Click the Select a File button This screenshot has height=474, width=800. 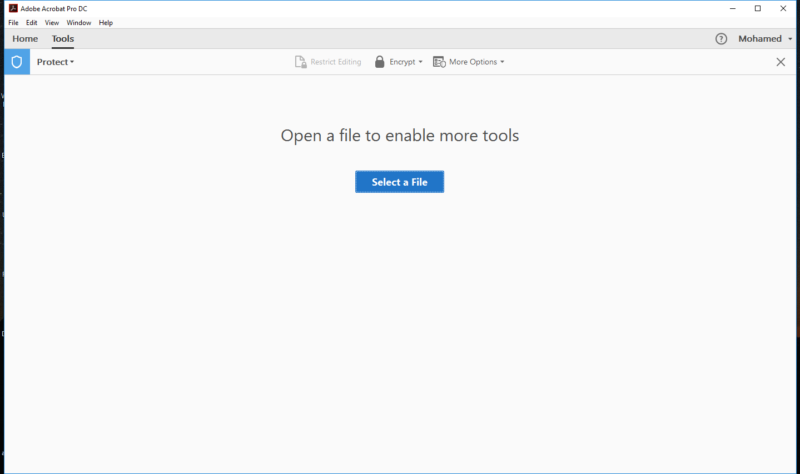(x=399, y=182)
